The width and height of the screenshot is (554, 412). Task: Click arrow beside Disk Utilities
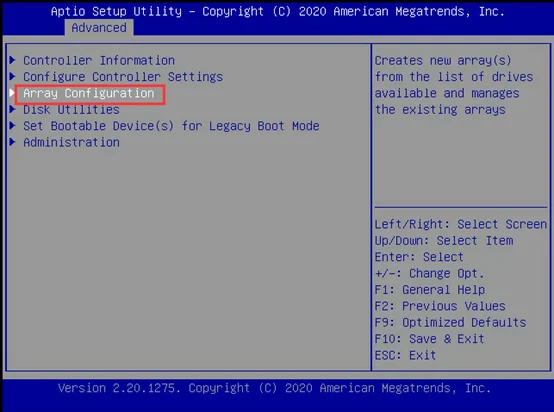pyautogui.click(x=13, y=109)
